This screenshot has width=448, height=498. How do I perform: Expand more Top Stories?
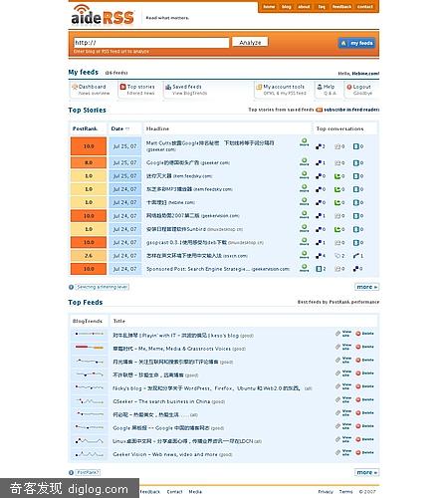[366, 287]
